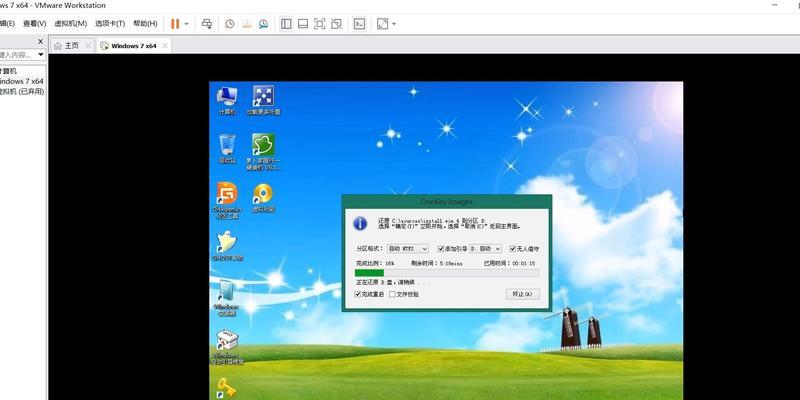Screen dimensions: 800x400
Task: Enter full screen mode icon
Action: pyautogui.click(x=319, y=23)
